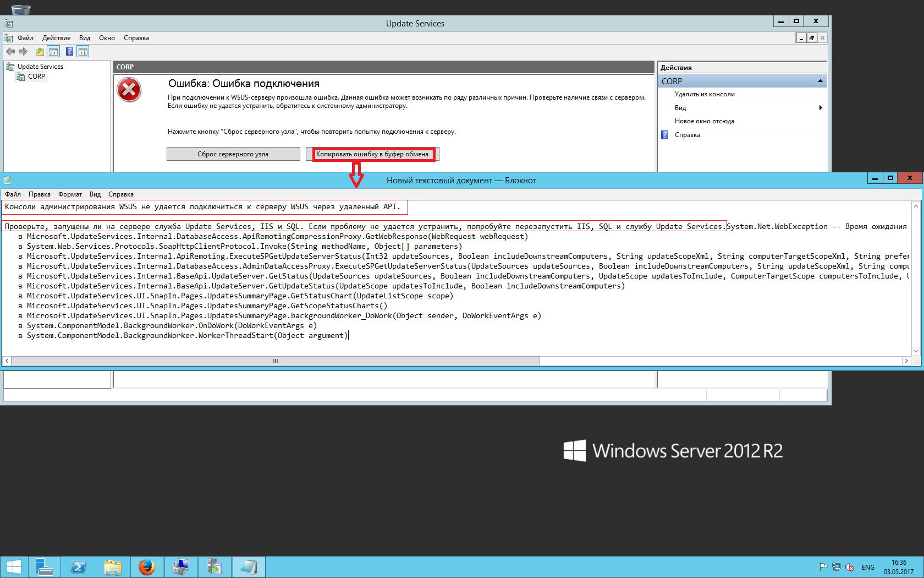Click the Notepad horizontal scrollbar thumb
This screenshot has width=924, height=578.
point(276,361)
